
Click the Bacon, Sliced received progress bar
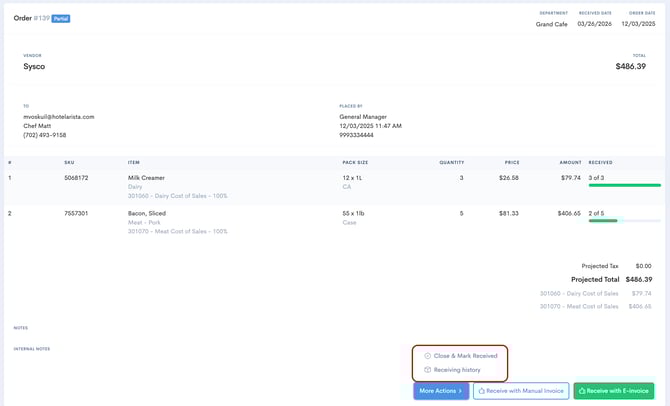(x=624, y=220)
